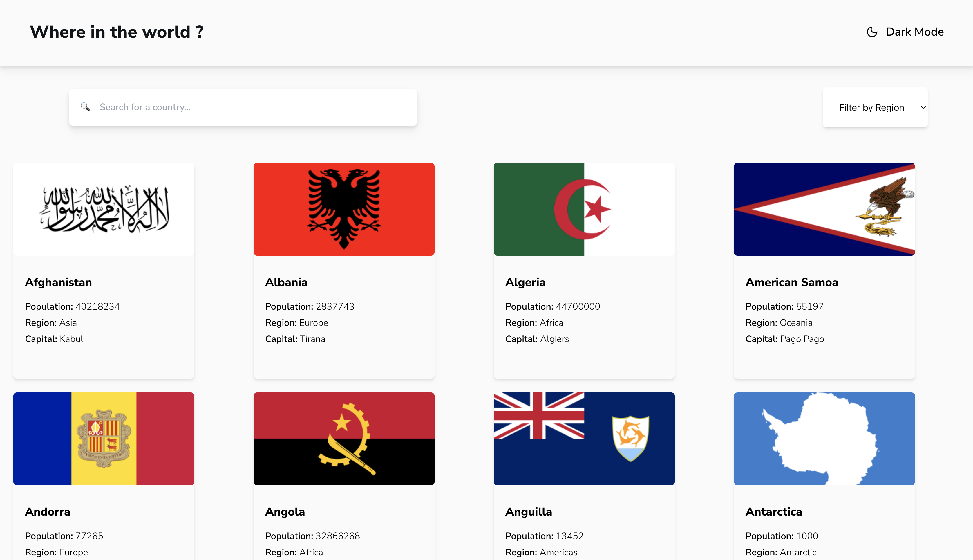973x560 pixels.
Task: Click the moon icon for dark mode
Action: click(x=871, y=32)
